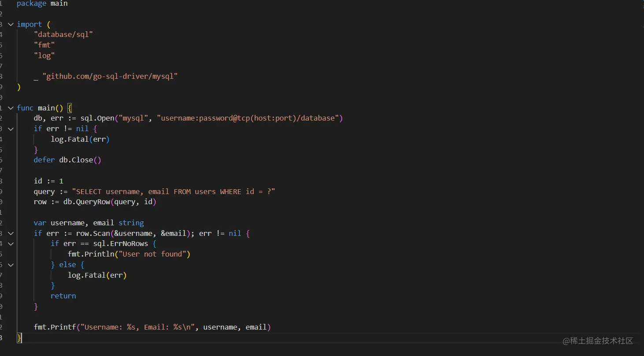The height and width of the screenshot is (356, 644).
Task: Fold the 'if err := row.Scan' block chevron
Action: click(x=11, y=233)
